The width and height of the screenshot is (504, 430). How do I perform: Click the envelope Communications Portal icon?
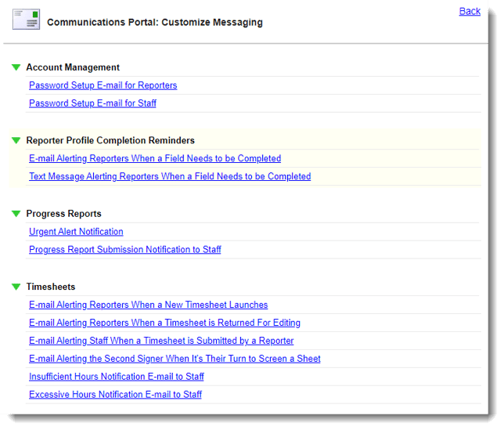(26, 19)
